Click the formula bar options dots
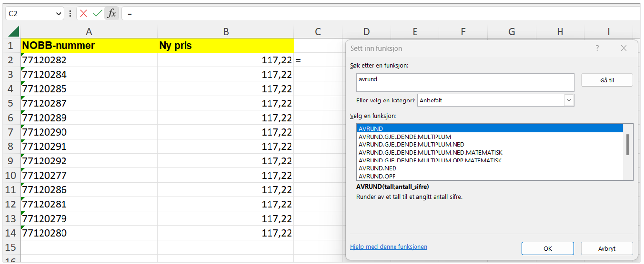 click(x=70, y=13)
